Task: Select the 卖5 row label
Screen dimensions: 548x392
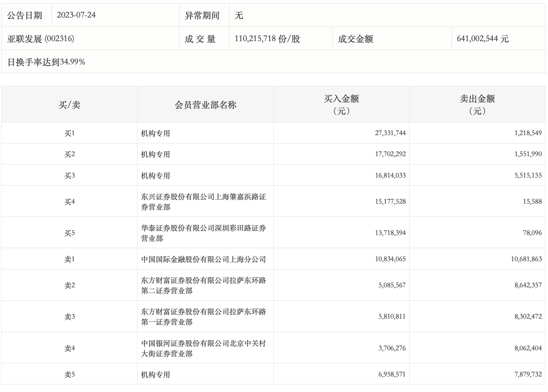Action: coord(70,374)
